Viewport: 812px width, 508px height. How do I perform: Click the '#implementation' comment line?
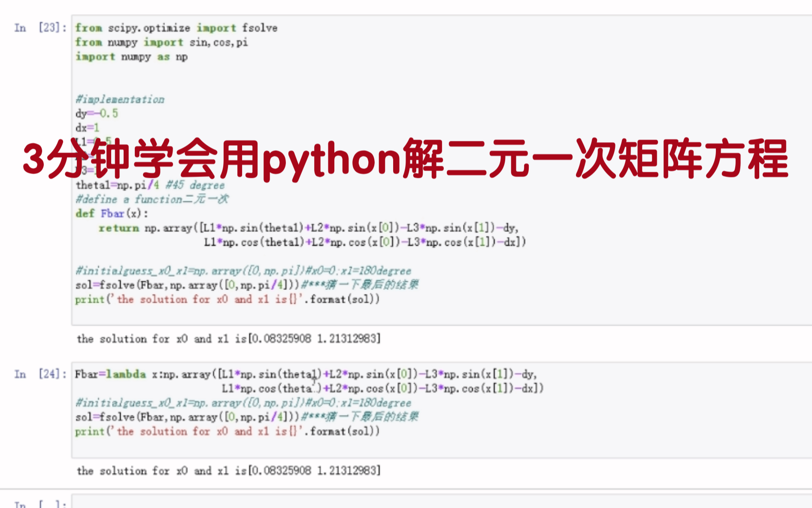tap(120, 99)
